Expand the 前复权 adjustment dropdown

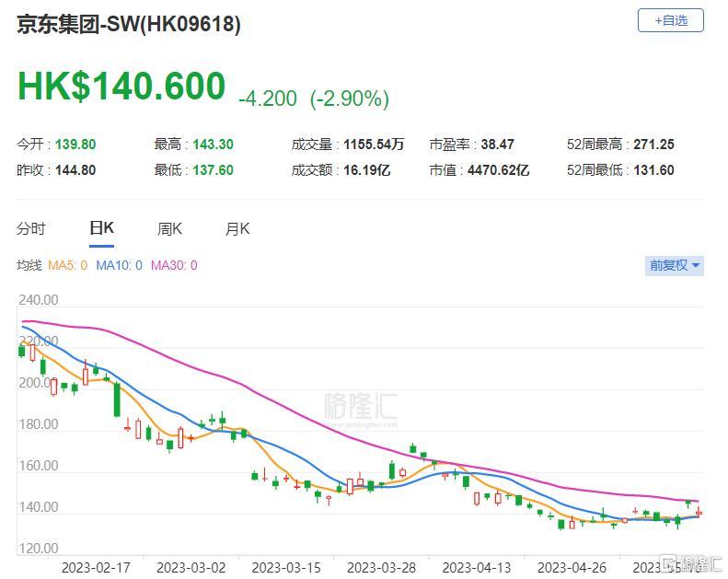(674, 266)
